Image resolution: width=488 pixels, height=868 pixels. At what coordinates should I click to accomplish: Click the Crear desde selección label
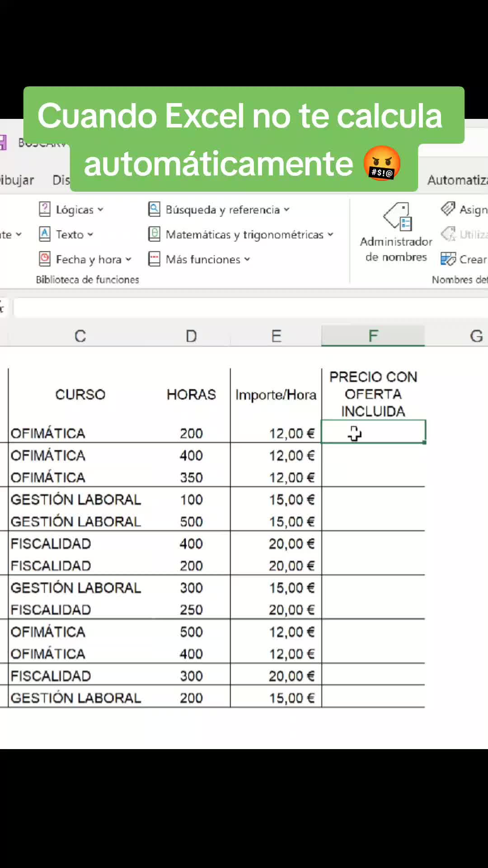coord(473,259)
